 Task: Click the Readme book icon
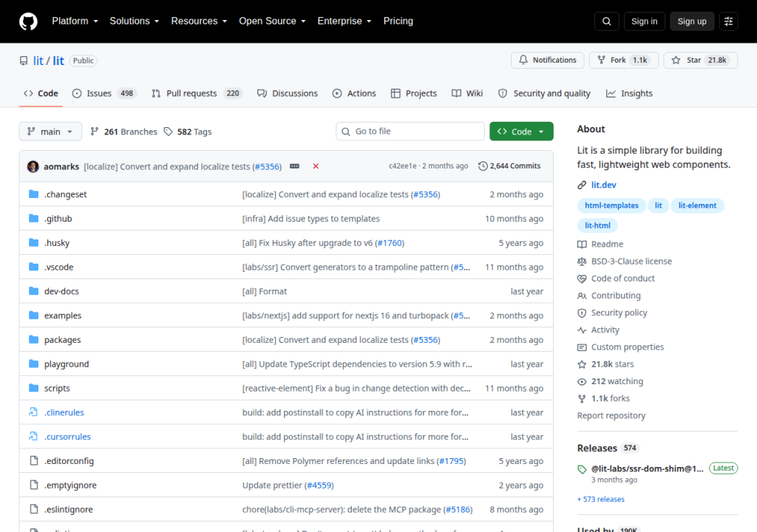582,245
